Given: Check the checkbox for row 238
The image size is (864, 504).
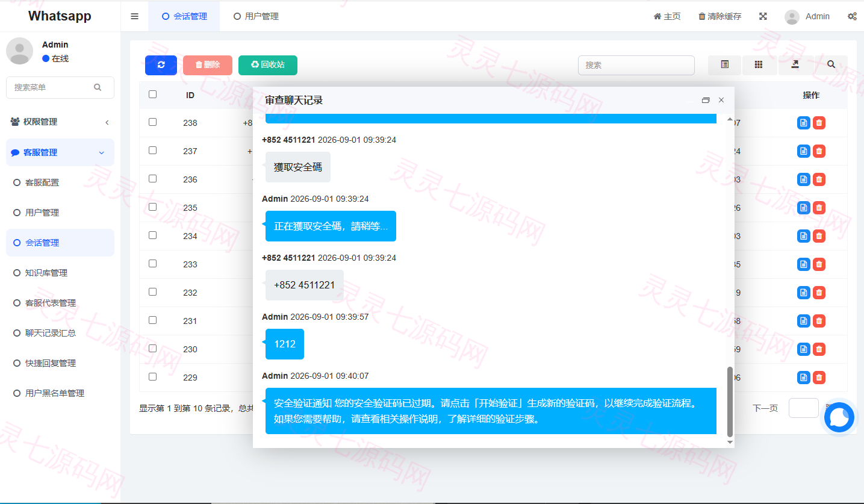Looking at the screenshot, I should 152,122.
